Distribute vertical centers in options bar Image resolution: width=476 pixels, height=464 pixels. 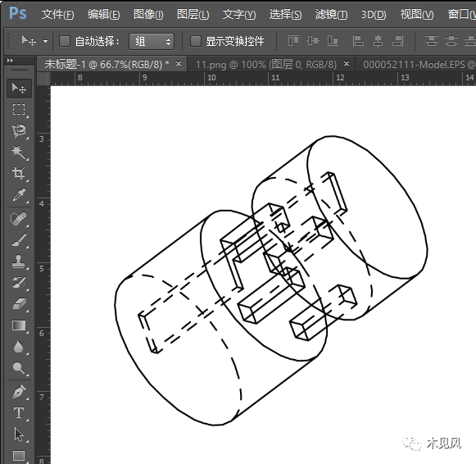[x=451, y=41]
